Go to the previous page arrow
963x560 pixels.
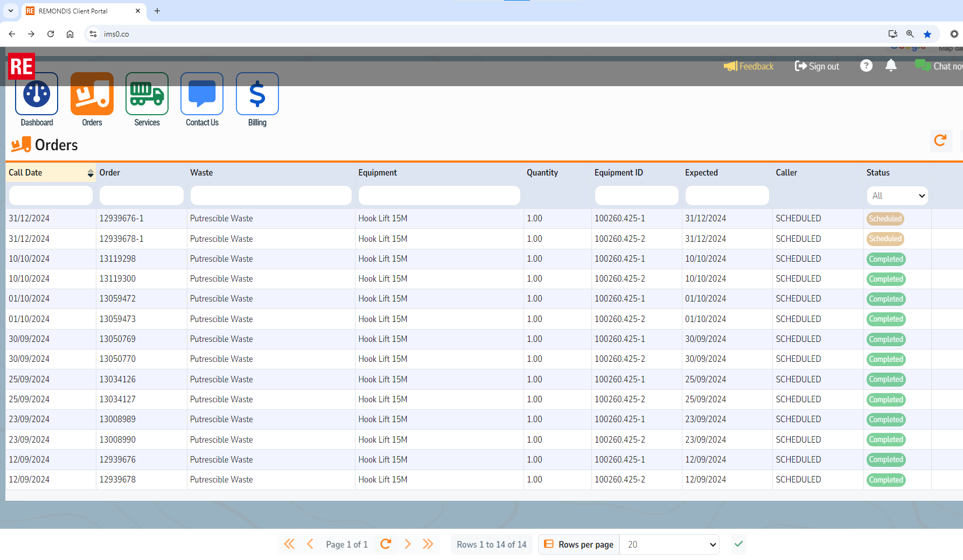click(310, 544)
